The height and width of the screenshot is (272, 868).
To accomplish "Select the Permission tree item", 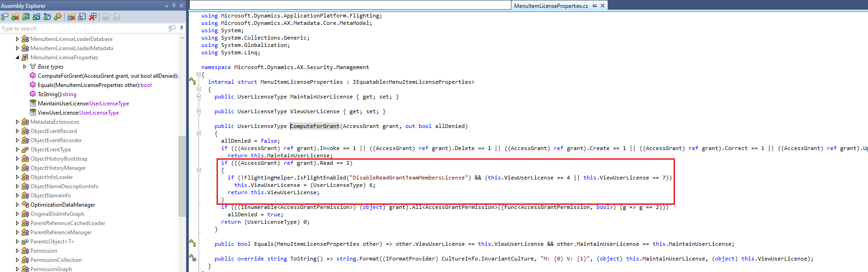I will click(44, 251).
